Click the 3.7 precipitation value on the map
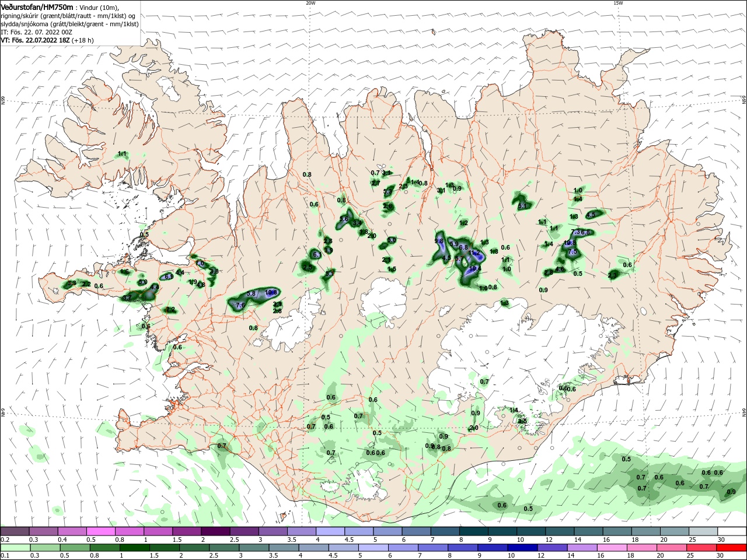Viewport: 747px width, 560px height. tap(127, 298)
